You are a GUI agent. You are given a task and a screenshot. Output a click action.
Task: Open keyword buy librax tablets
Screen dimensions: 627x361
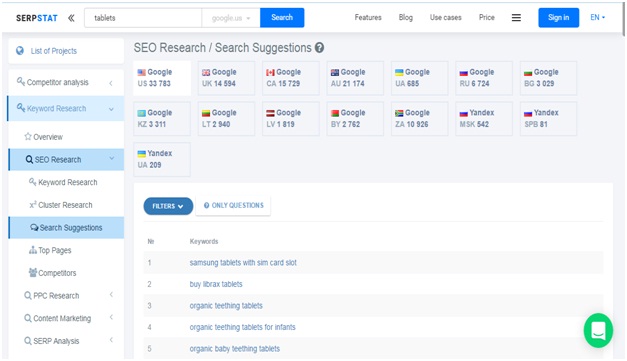(x=216, y=284)
